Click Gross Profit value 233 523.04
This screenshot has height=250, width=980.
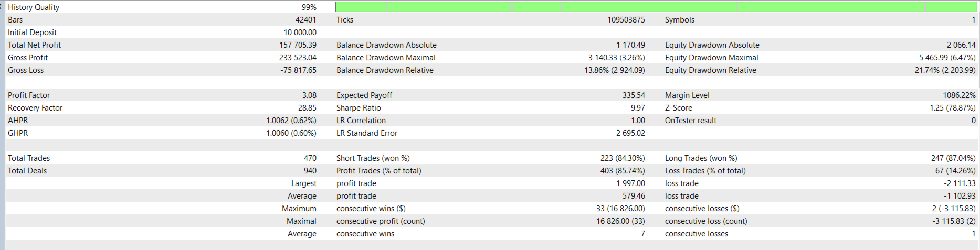click(298, 58)
